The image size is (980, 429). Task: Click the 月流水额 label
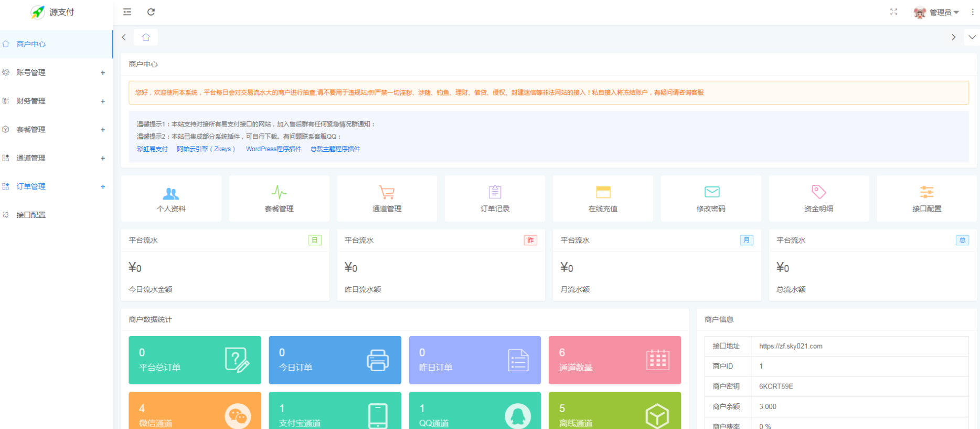575,289
